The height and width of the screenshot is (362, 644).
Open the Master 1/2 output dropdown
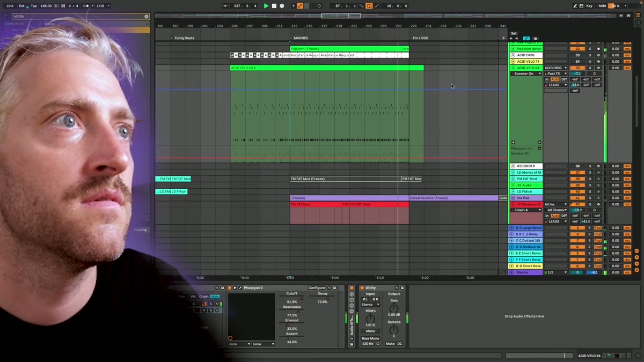(555, 272)
